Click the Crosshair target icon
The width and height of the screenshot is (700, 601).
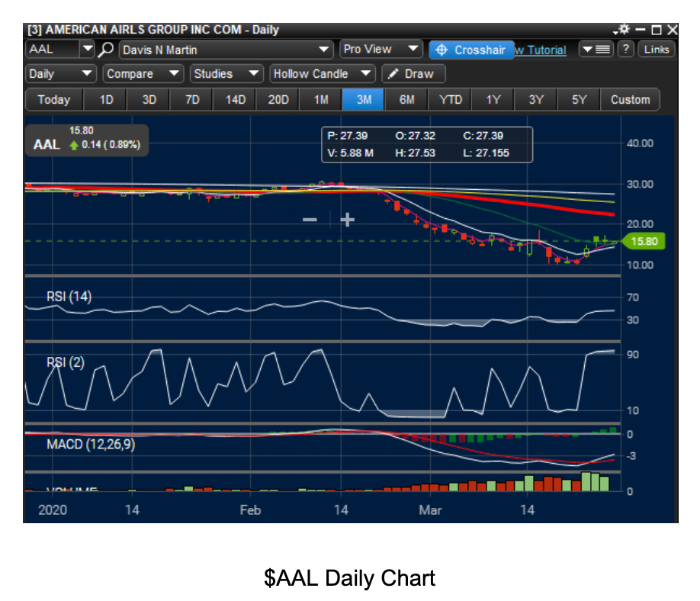pyautogui.click(x=442, y=50)
